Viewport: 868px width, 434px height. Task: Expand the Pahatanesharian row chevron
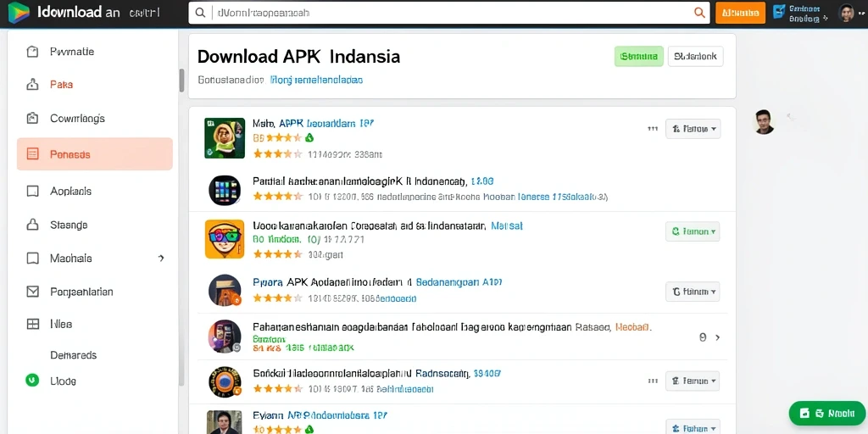coord(717,337)
